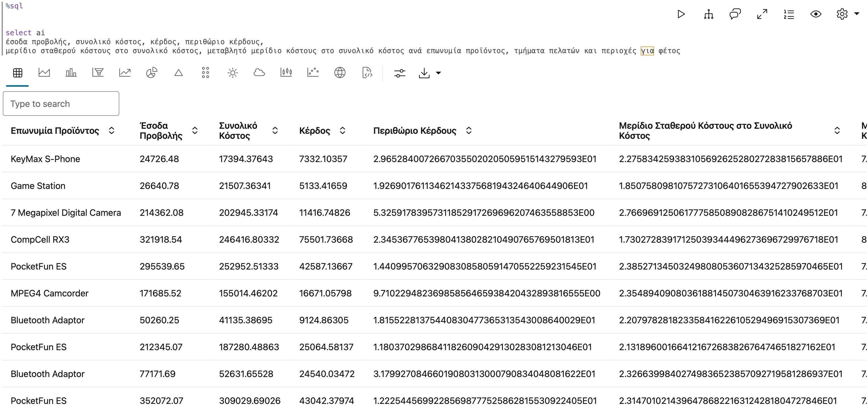Select total cost value 187280.48863
The image size is (868, 412).
pyautogui.click(x=249, y=347)
